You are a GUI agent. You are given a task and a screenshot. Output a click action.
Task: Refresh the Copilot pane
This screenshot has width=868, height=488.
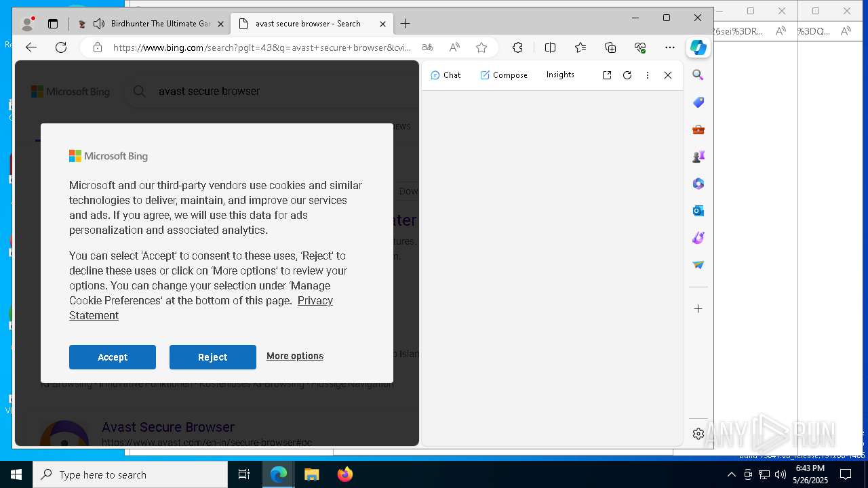click(627, 75)
